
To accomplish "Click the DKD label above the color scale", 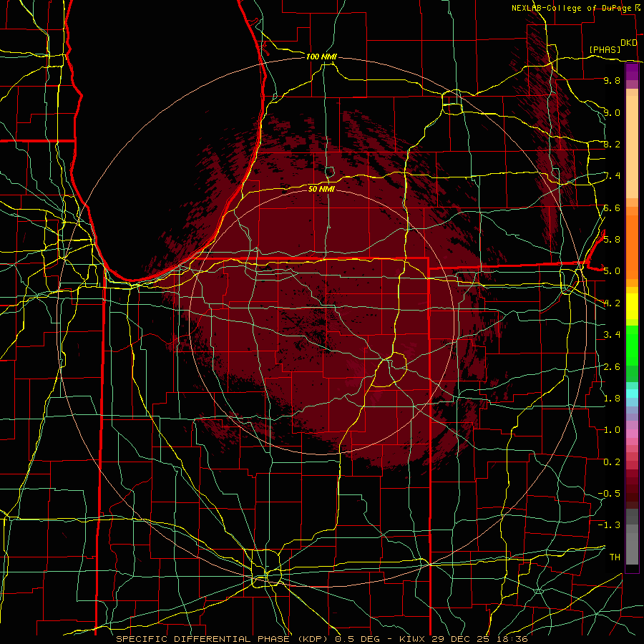I will (628, 43).
